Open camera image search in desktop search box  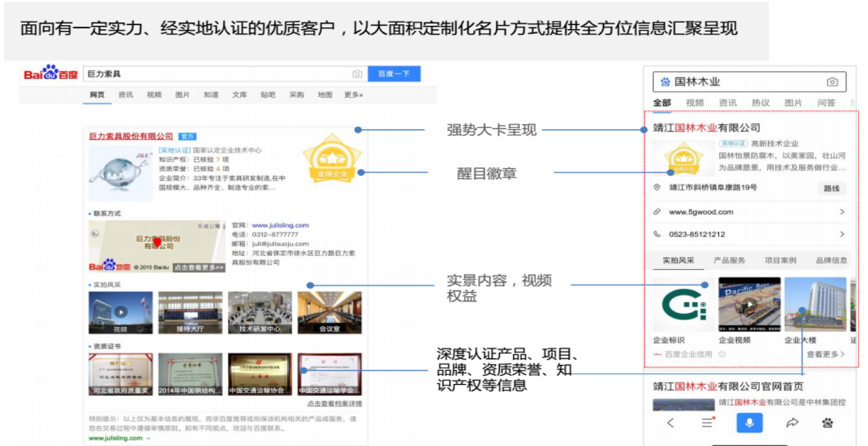point(357,74)
